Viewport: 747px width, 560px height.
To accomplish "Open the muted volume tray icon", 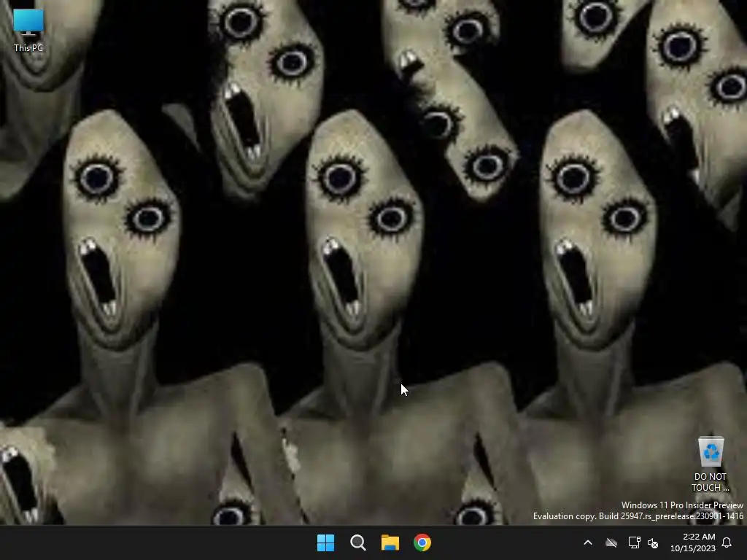I will 653,542.
